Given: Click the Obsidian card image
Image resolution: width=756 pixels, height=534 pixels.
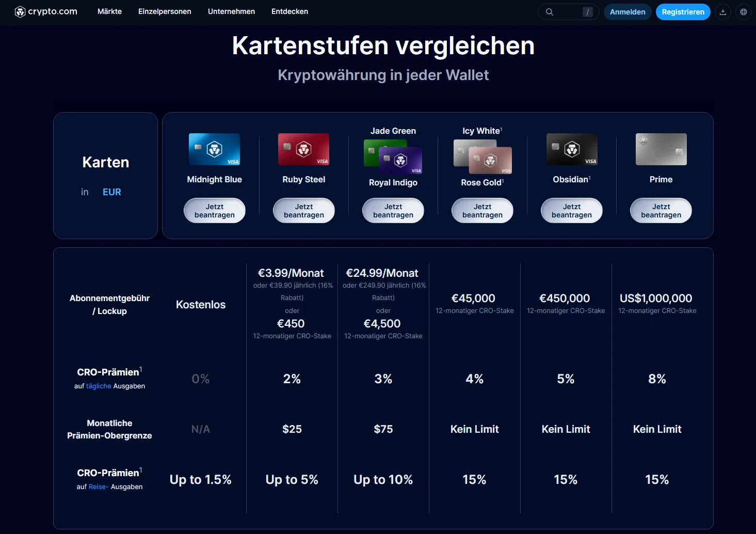Looking at the screenshot, I should pos(572,149).
